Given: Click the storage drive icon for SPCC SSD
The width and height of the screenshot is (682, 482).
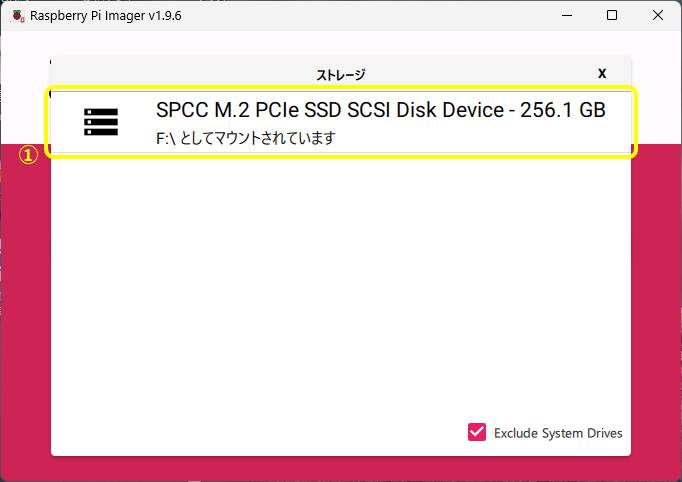Looking at the screenshot, I should (101, 122).
